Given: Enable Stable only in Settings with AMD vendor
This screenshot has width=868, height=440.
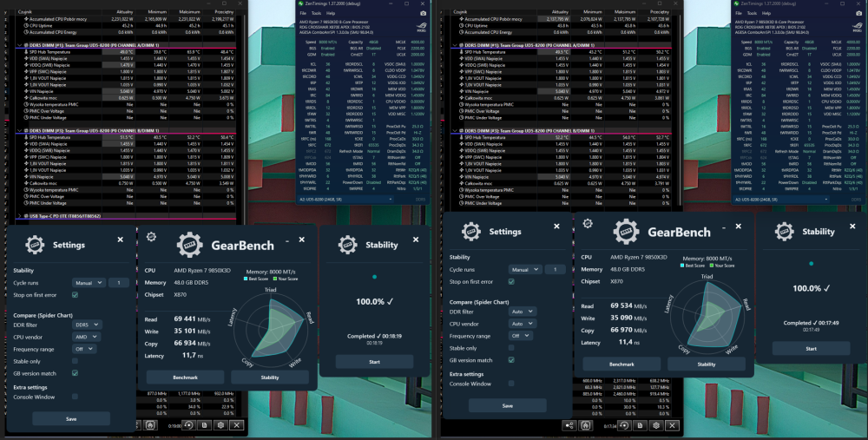Looking at the screenshot, I should pos(75,361).
